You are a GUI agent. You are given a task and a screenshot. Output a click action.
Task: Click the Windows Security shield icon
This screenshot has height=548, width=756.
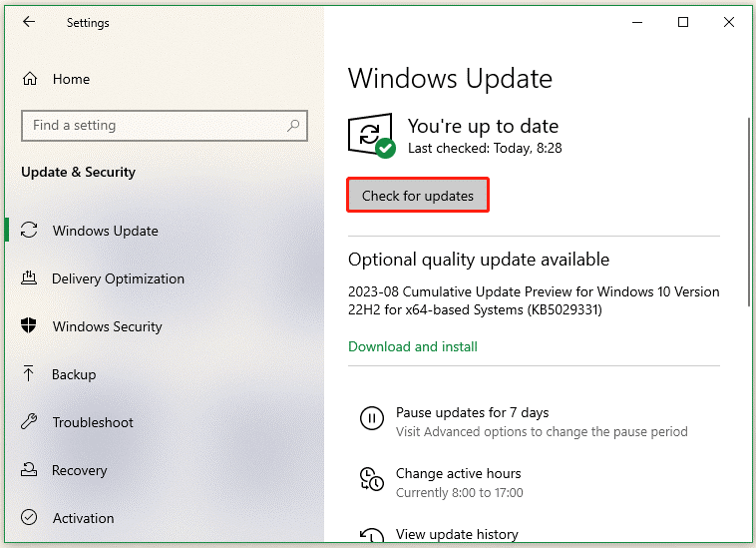(29, 325)
